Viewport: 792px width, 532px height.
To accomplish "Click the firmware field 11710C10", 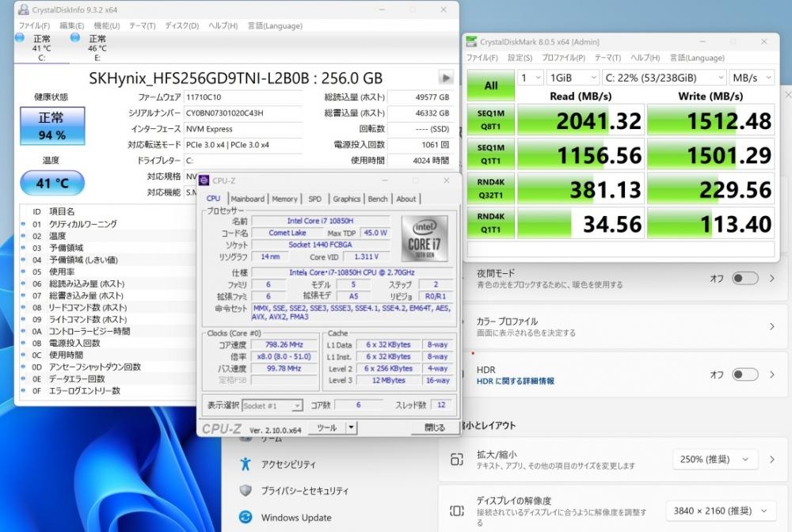I will coord(243,97).
